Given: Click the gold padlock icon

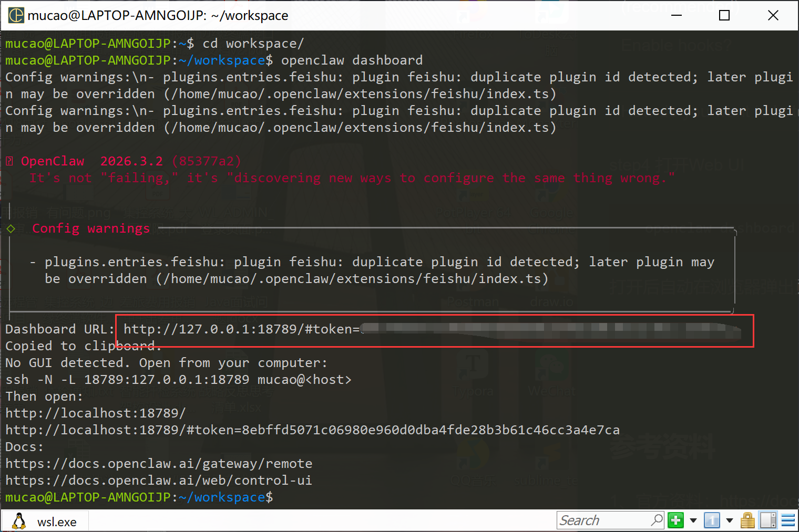Looking at the screenshot, I should (x=747, y=520).
